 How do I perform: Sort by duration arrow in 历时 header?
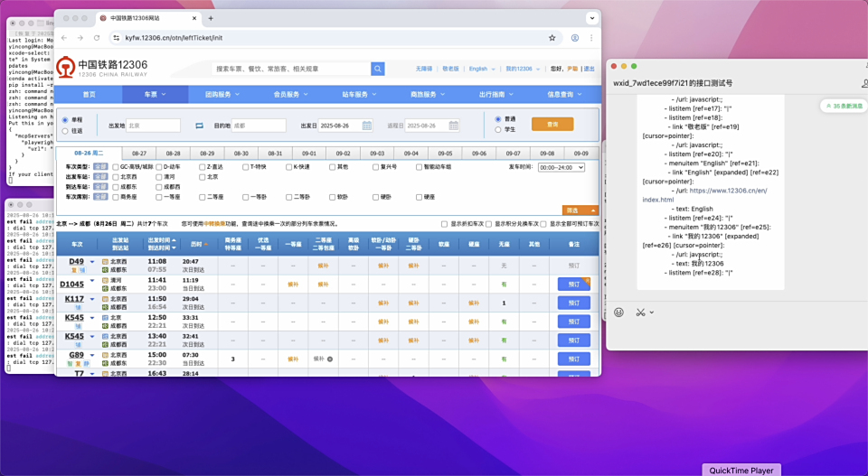coord(206,245)
